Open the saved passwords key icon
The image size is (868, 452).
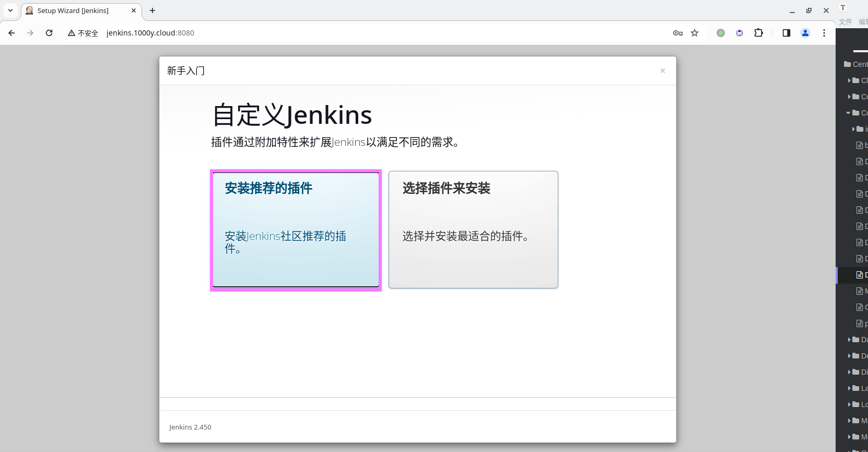tap(678, 33)
